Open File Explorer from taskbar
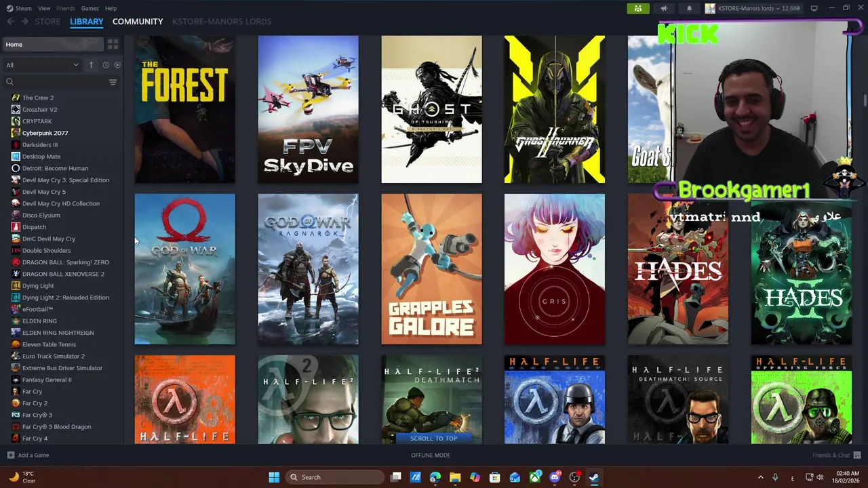The width and height of the screenshot is (868, 488). point(455,477)
